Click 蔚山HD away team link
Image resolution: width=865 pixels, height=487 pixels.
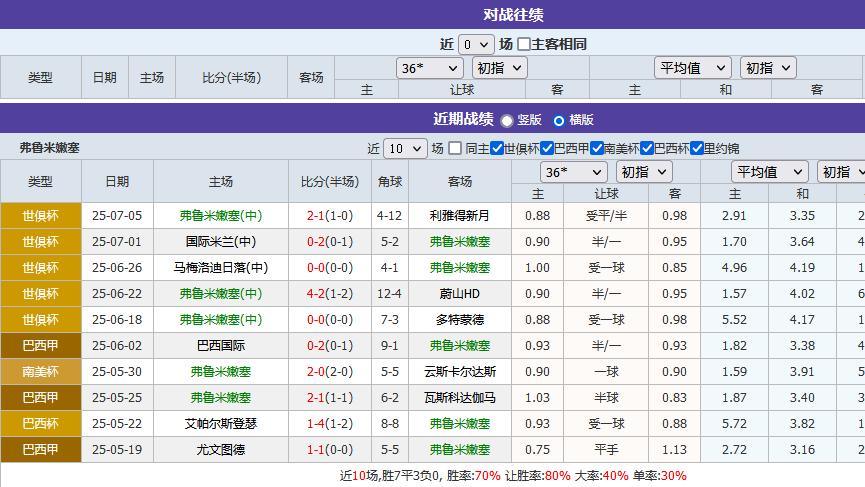click(x=460, y=293)
